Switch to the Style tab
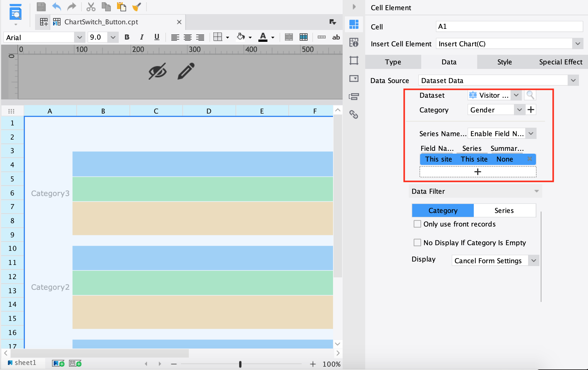The width and height of the screenshot is (588, 370). click(504, 62)
